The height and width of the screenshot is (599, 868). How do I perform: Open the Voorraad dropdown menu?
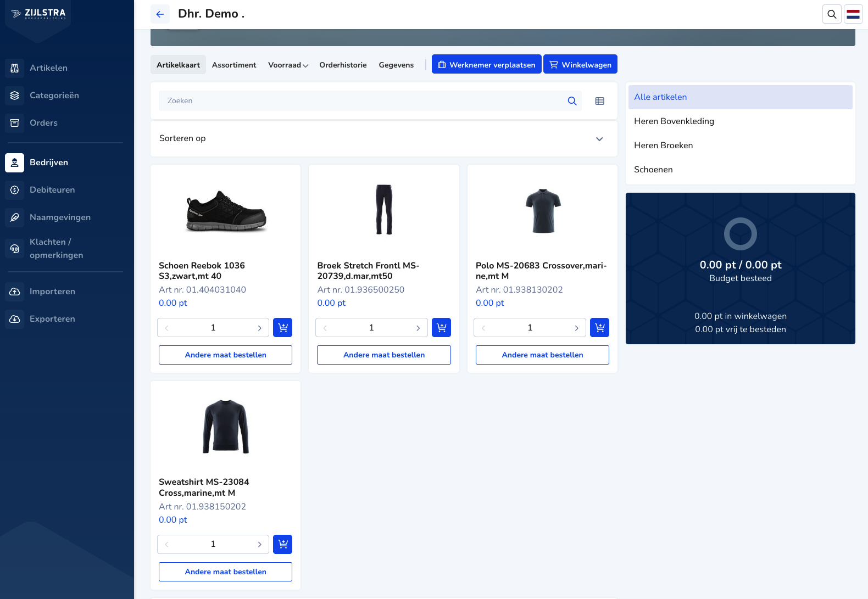[x=288, y=65]
